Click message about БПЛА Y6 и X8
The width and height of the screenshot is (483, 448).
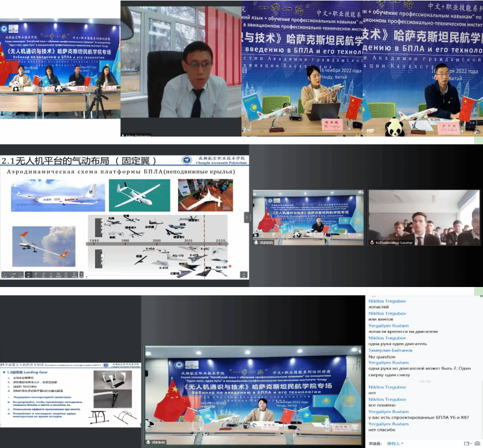pyautogui.click(x=419, y=417)
